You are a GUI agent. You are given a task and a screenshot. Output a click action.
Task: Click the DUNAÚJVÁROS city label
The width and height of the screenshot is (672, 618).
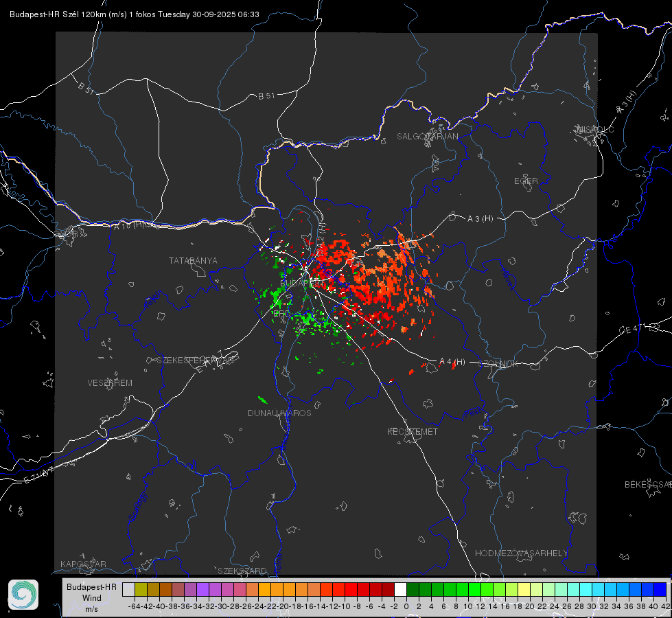[279, 413]
